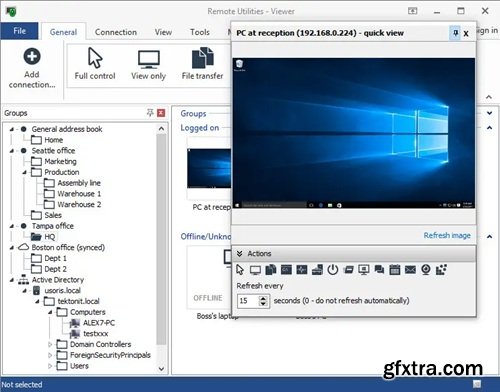The image size is (500, 392).
Task: Click the quick view remote desktop preview
Action: pyautogui.click(x=354, y=133)
